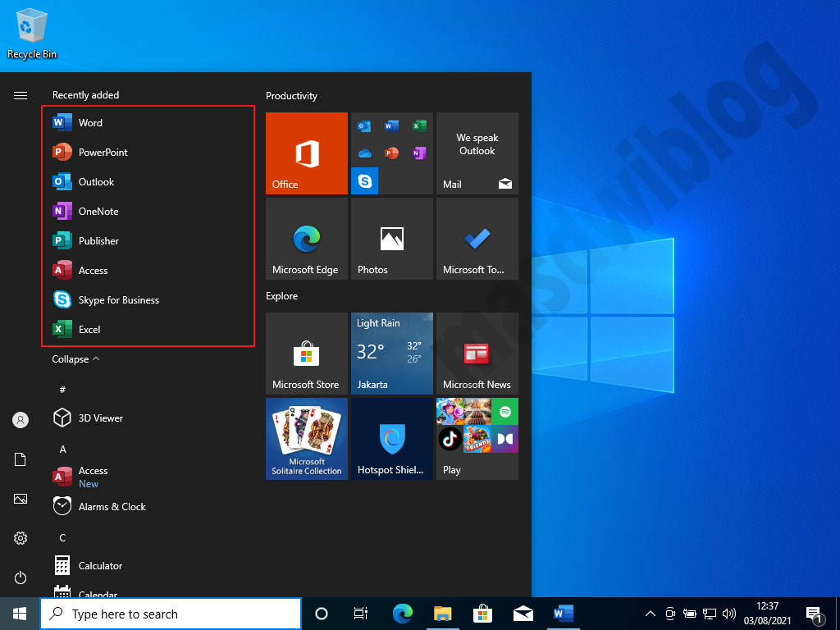
Task: Open the Mail tile
Action: [x=477, y=153]
